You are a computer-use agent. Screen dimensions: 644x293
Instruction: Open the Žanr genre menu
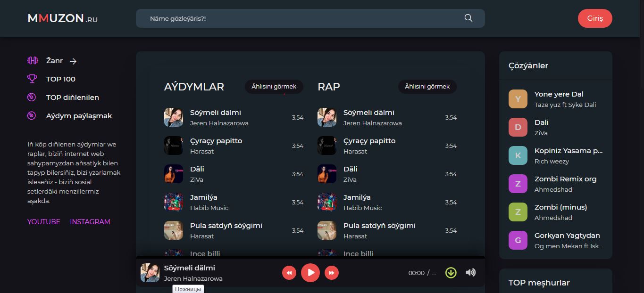[x=55, y=61]
